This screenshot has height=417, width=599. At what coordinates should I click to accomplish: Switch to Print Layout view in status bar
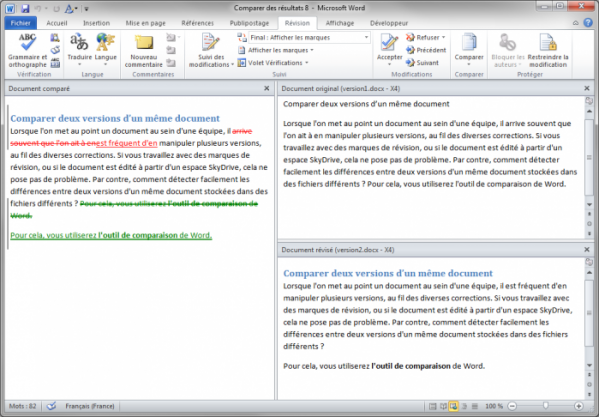click(432, 406)
